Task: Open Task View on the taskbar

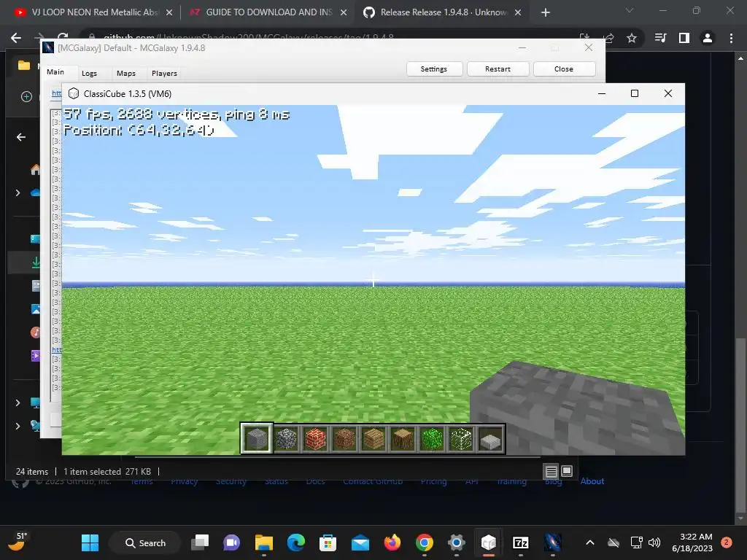Action: pyautogui.click(x=200, y=542)
